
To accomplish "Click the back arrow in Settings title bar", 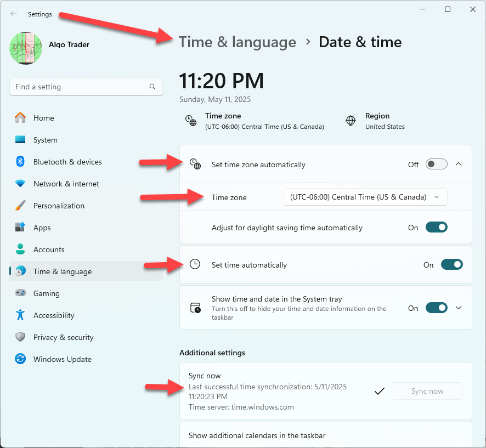I will pos(13,14).
